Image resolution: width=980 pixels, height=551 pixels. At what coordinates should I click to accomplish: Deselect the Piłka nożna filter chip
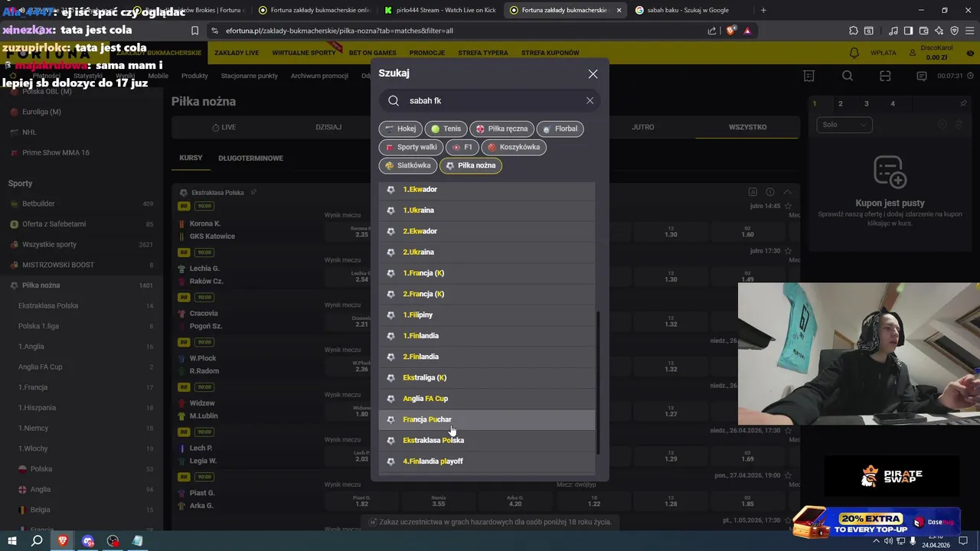(x=470, y=165)
